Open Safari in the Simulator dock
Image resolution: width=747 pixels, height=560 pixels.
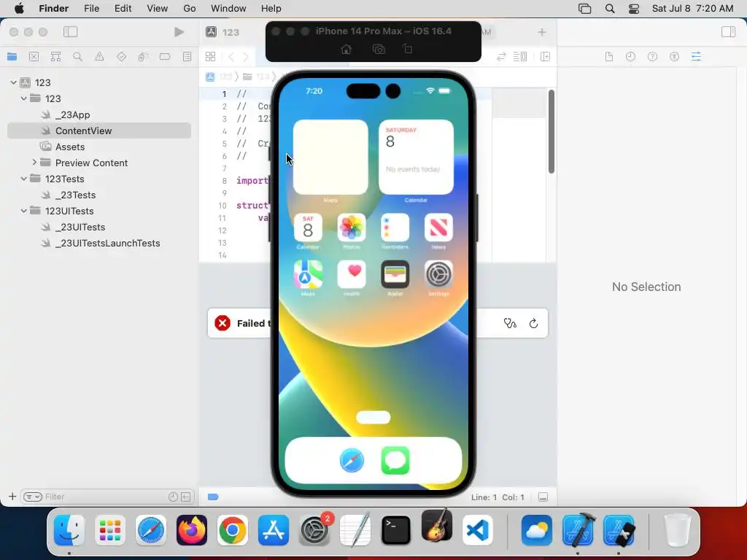click(x=352, y=461)
